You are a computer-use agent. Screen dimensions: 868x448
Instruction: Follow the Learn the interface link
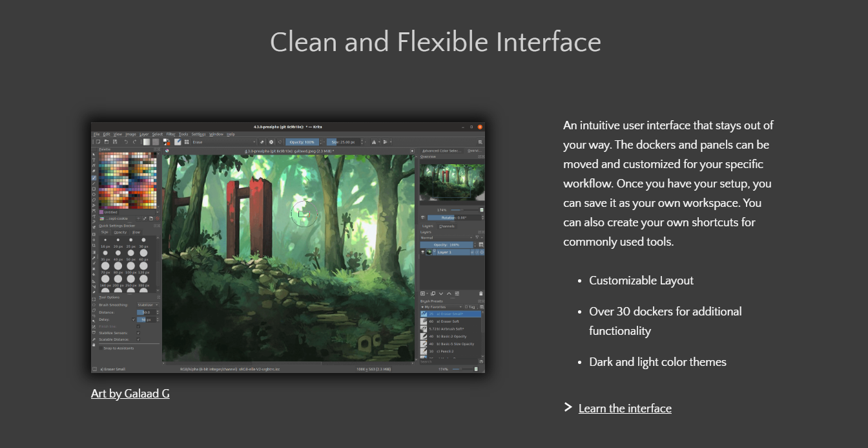click(x=625, y=408)
